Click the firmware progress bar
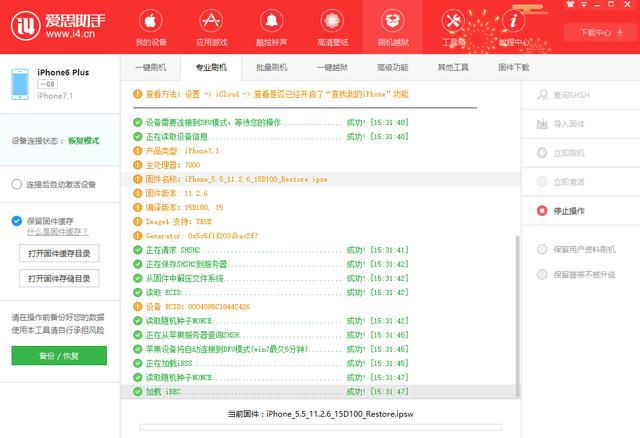The width and height of the screenshot is (640, 438). [320, 427]
